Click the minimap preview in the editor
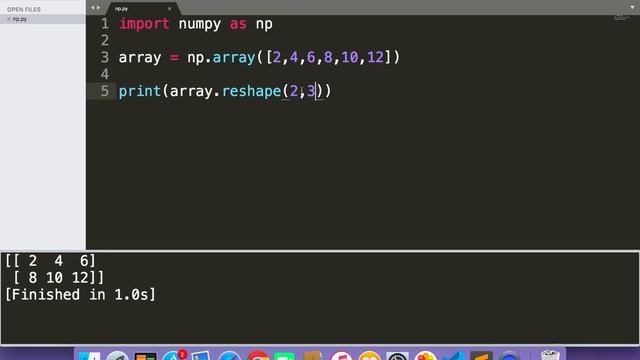The image size is (640, 360). (621, 18)
